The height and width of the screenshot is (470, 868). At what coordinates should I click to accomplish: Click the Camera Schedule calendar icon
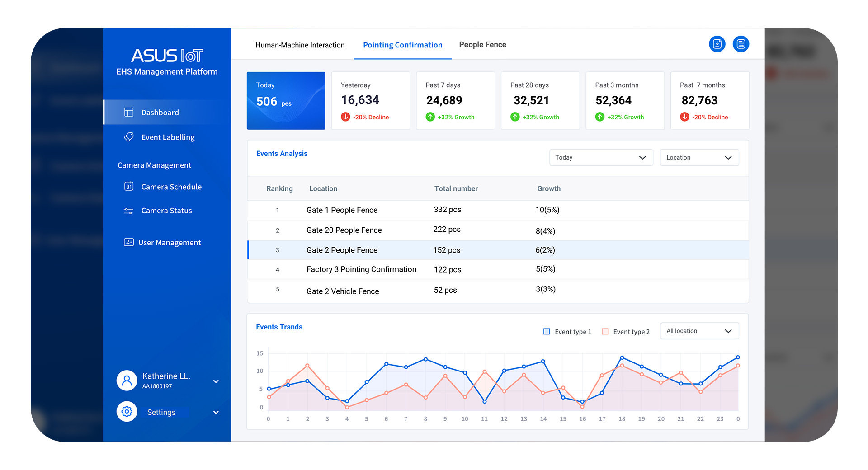pos(129,186)
